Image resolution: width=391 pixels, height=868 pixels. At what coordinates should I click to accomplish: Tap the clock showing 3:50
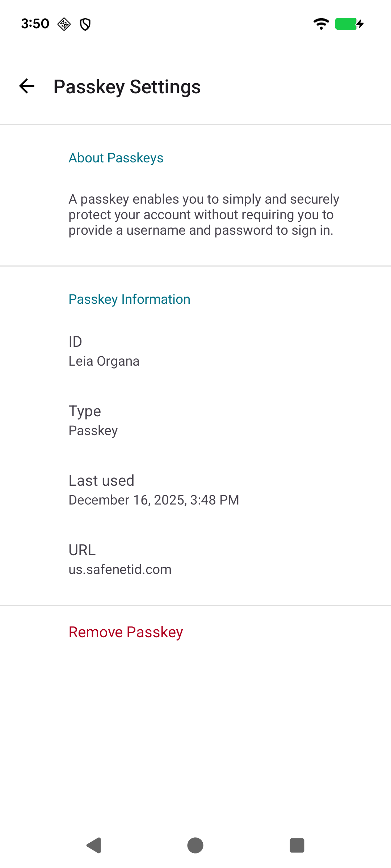coord(34,23)
